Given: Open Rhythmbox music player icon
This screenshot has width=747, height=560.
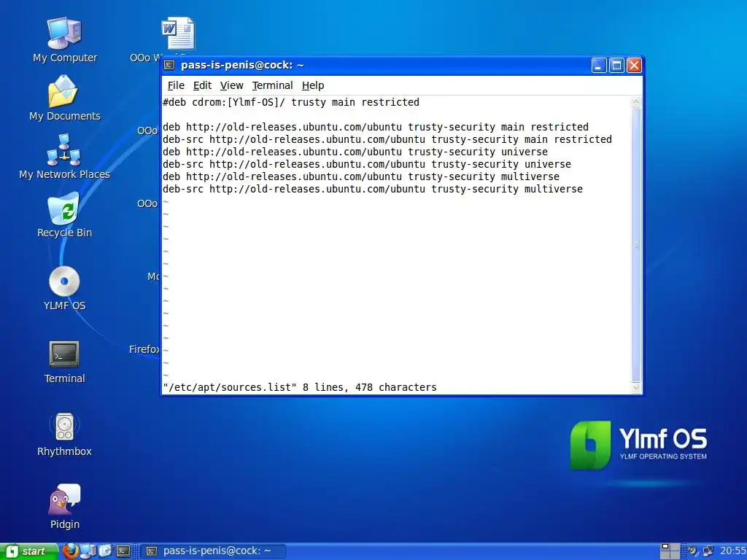Looking at the screenshot, I should pos(64,434).
